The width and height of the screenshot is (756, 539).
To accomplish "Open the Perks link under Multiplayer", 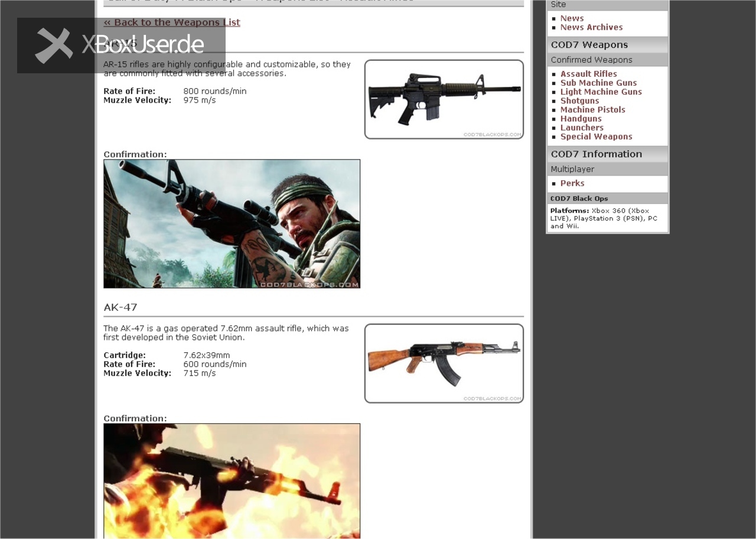I will pyautogui.click(x=572, y=183).
